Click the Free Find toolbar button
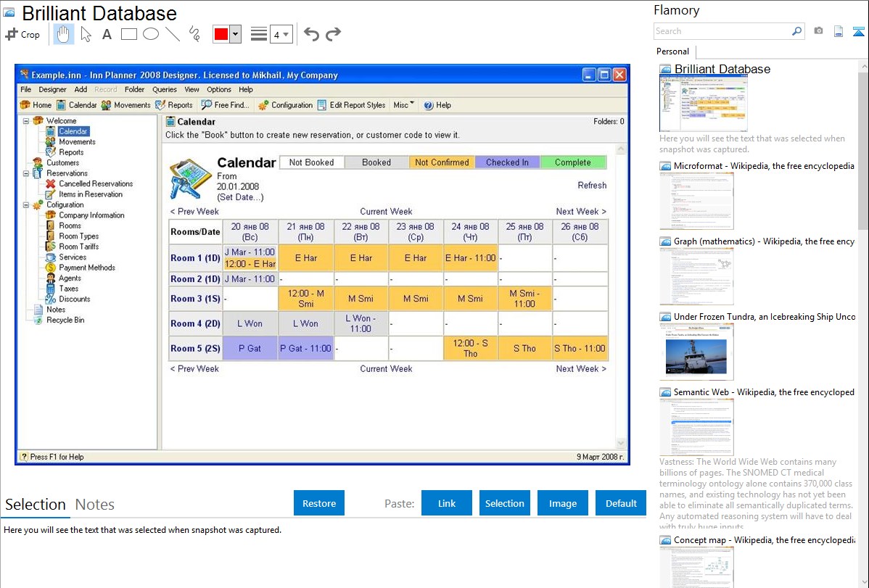 (225, 104)
